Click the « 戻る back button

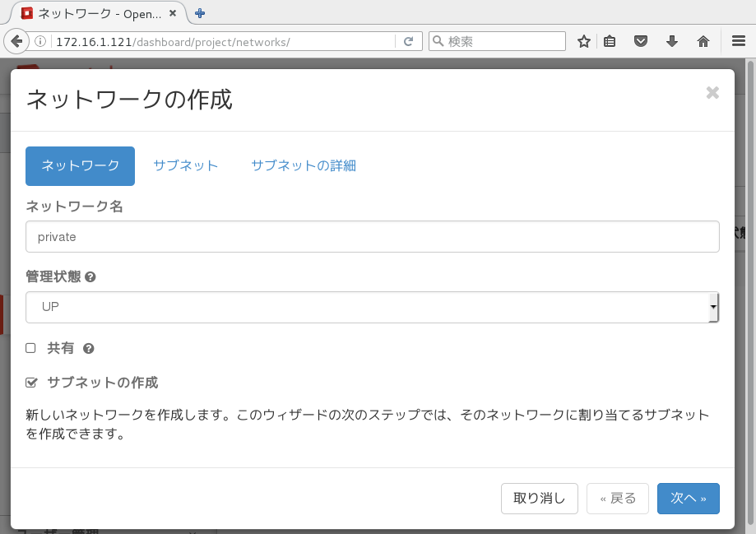618,499
